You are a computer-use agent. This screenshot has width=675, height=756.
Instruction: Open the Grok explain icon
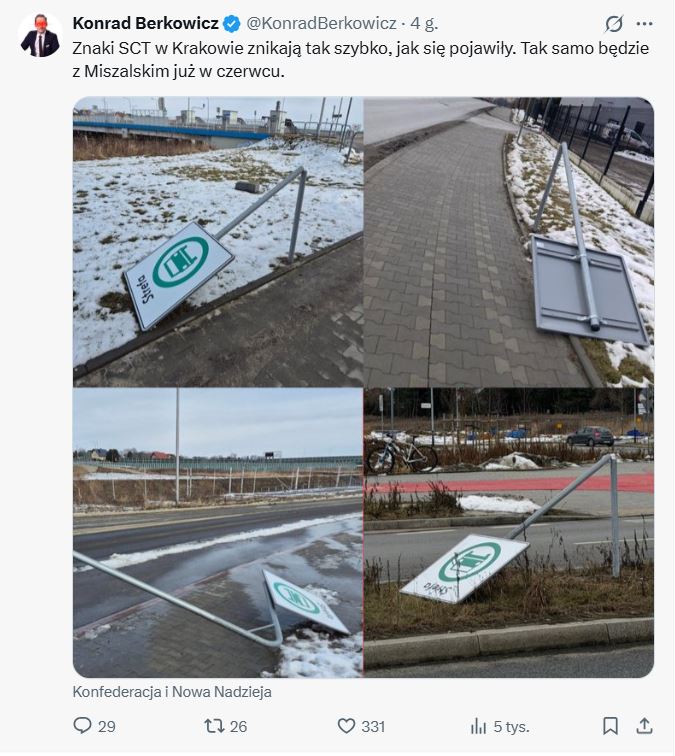[x=614, y=23]
